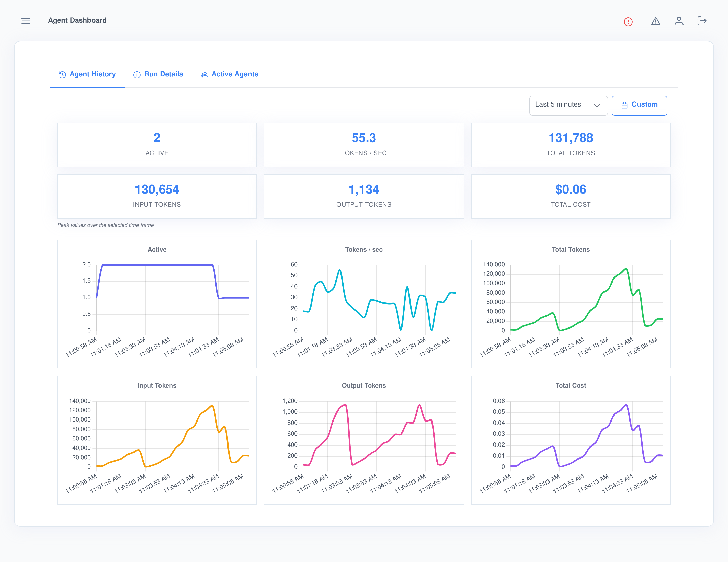Open the hamburger navigation menu
728x562 pixels.
26,21
